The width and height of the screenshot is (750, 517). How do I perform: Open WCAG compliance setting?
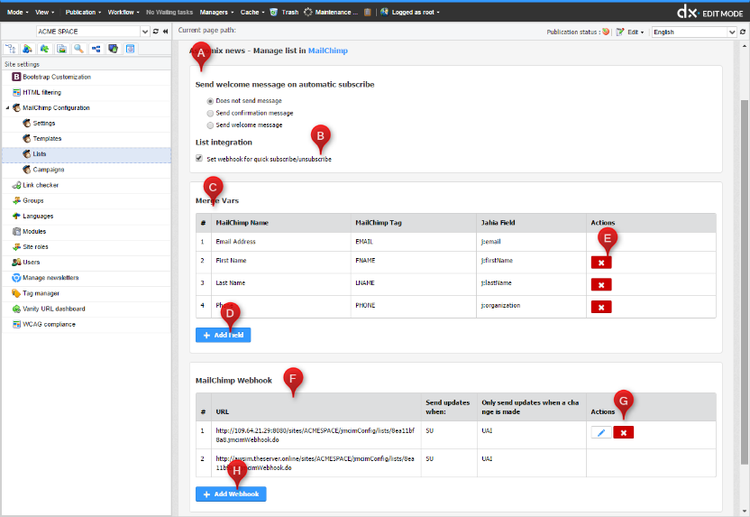(x=49, y=324)
